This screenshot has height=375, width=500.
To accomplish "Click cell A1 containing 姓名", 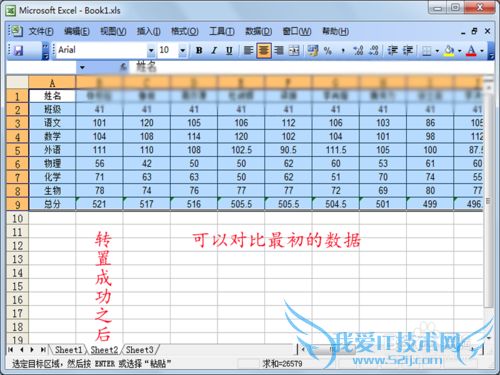I will tap(52, 96).
